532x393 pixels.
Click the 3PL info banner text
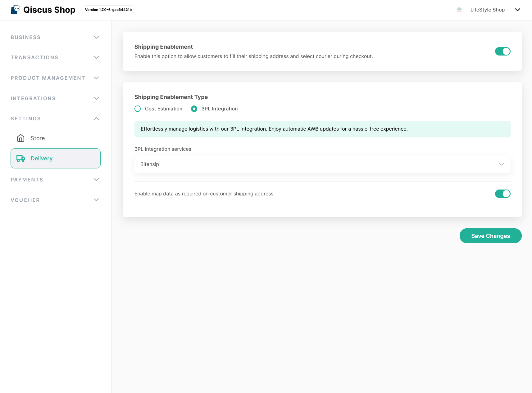(274, 129)
